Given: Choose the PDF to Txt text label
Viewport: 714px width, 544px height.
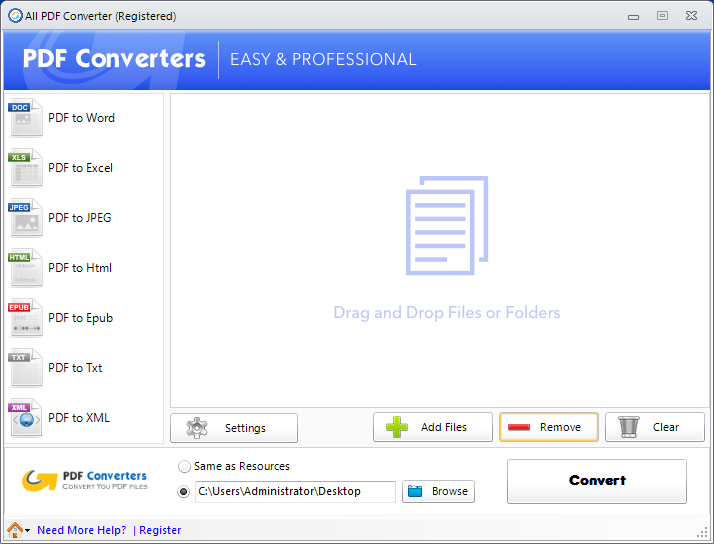Looking at the screenshot, I should (75, 368).
